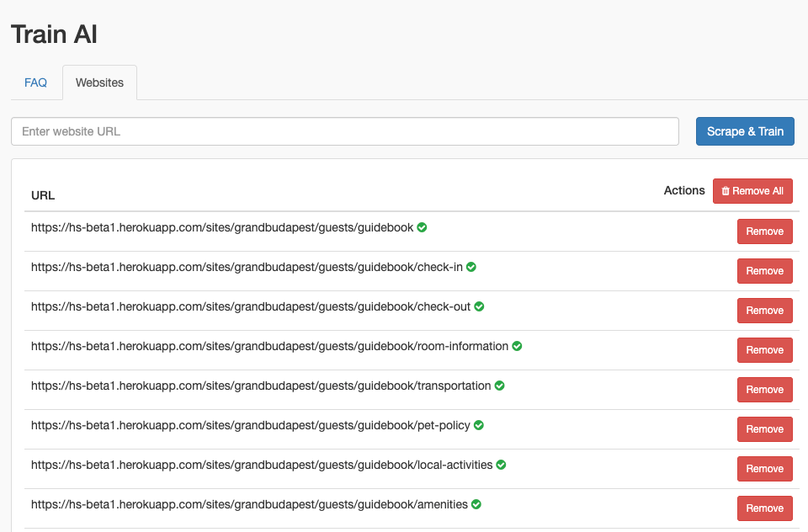
Task: Click green check icon beside guidebook URL
Action: [x=423, y=227]
